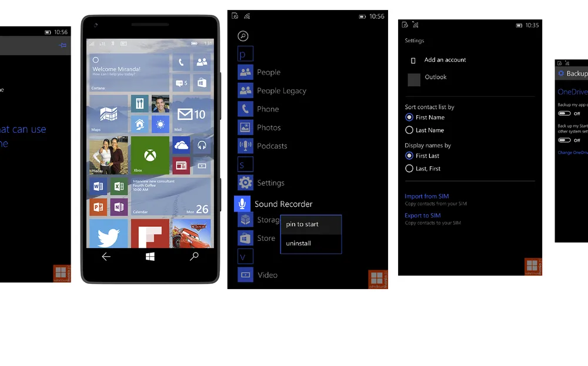Tap the Twitter tile
Image resolution: width=588 pixels, height=366 pixels.
pos(108,234)
